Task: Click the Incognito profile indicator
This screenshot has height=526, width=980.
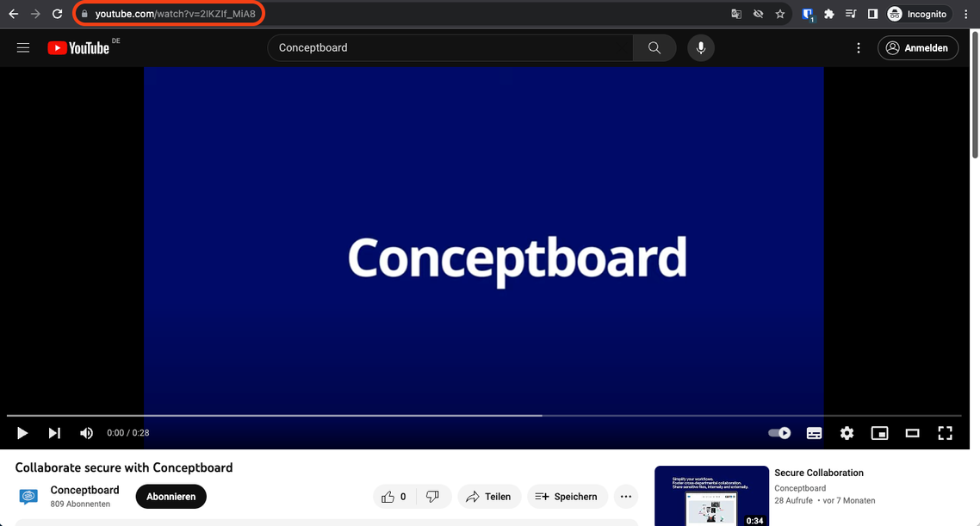Action: point(917,14)
